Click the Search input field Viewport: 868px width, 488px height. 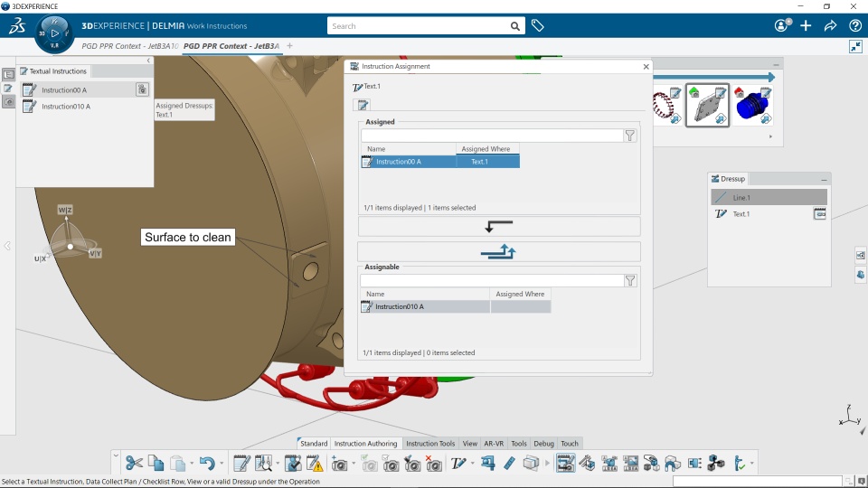tap(418, 26)
